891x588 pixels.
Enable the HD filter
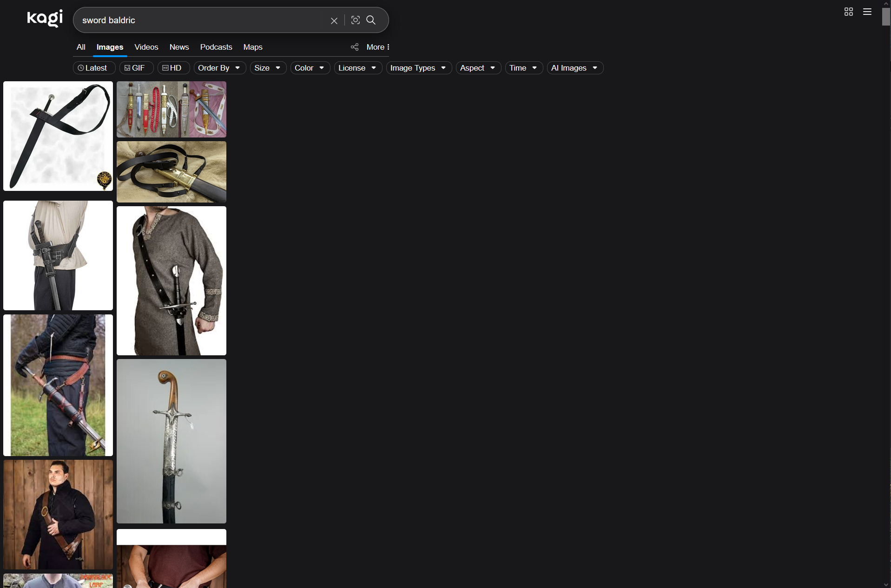173,68
